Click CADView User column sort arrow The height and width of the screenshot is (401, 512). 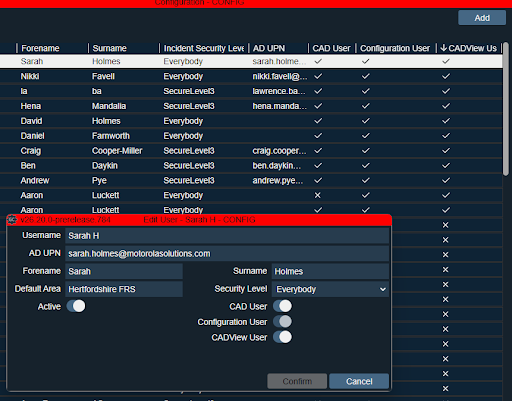[x=443, y=48]
